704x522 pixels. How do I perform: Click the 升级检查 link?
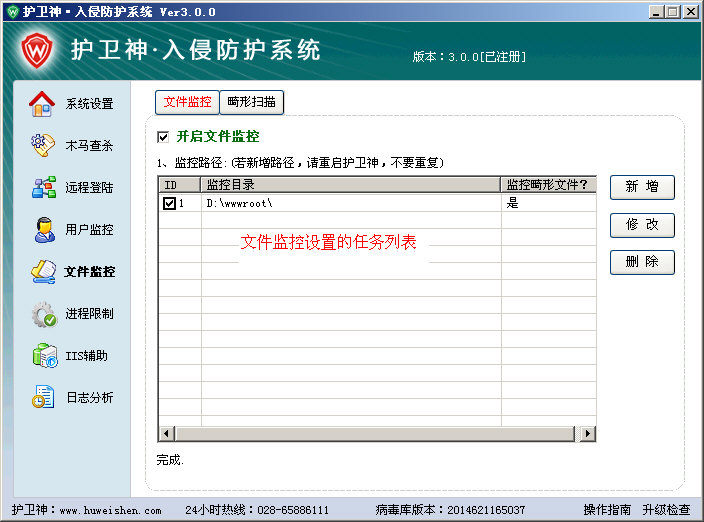[x=666, y=510]
